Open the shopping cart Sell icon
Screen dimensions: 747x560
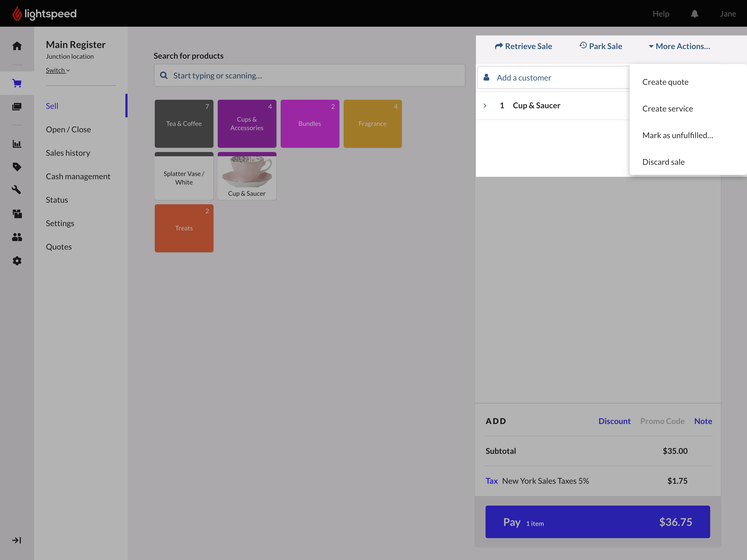[x=17, y=83]
